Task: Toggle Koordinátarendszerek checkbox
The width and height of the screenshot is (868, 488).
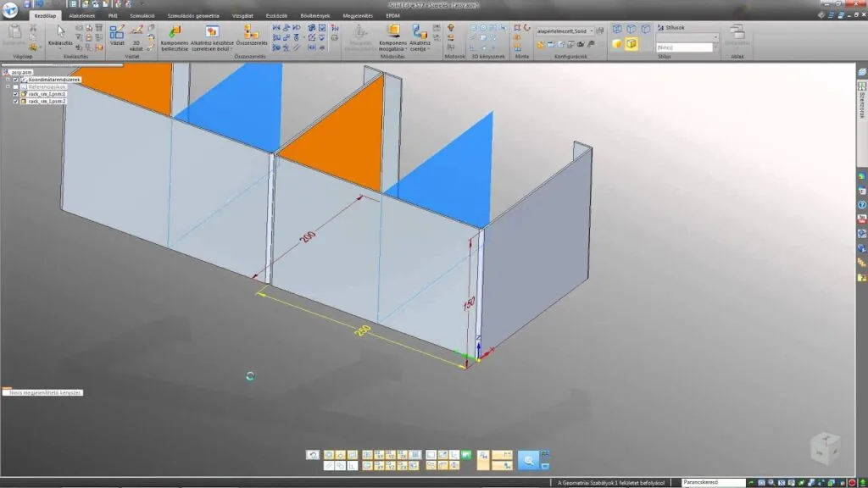Action: pos(16,80)
